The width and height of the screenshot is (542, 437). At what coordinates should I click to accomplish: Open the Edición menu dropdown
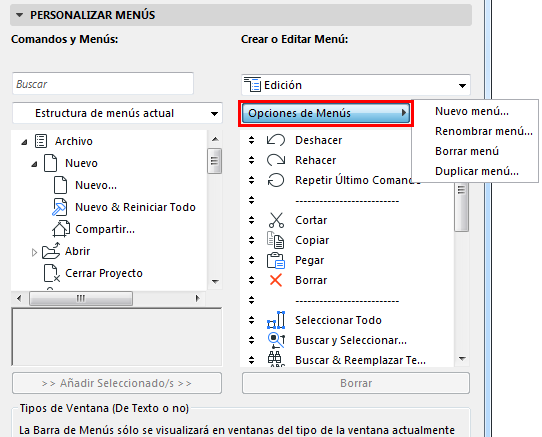pos(356,85)
